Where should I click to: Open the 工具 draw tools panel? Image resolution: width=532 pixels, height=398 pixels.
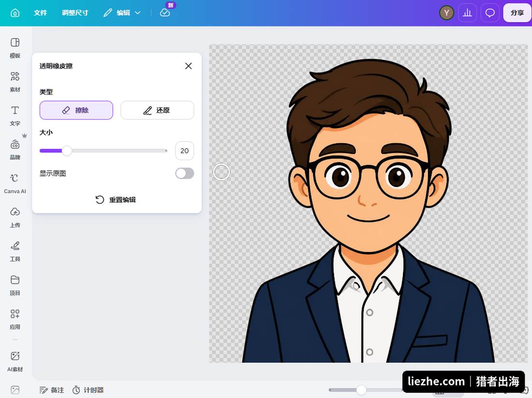tap(15, 251)
